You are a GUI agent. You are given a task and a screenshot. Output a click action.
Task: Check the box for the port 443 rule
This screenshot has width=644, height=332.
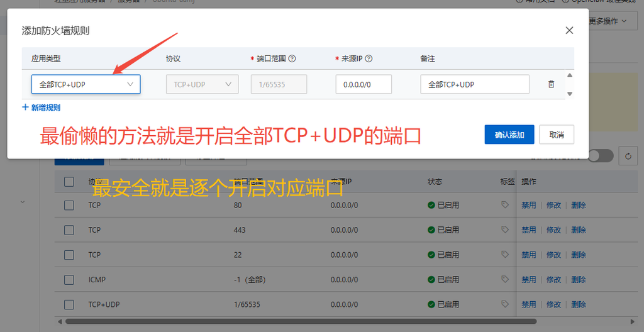tap(69, 230)
